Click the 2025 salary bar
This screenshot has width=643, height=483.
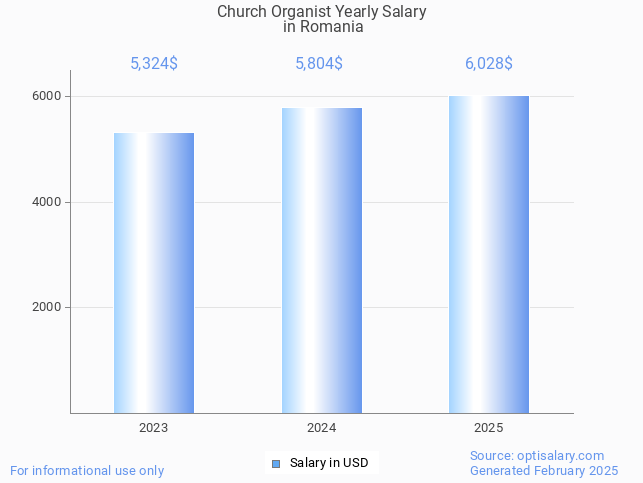click(x=489, y=255)
